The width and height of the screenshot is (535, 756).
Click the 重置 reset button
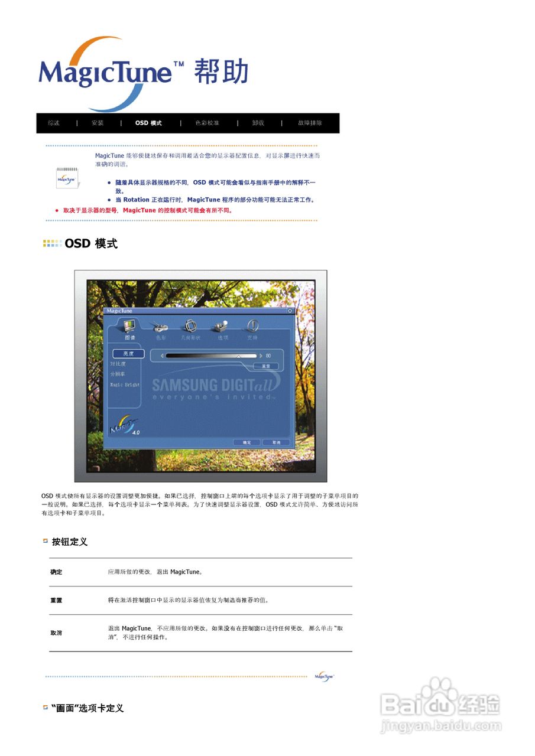pos(266,366)
